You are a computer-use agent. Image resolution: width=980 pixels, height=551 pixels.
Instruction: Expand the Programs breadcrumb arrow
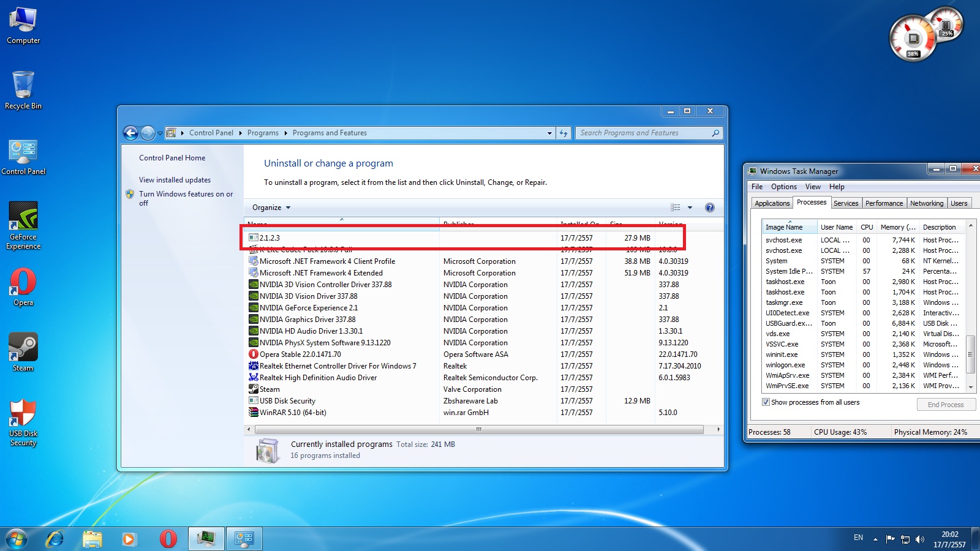[x=285, y=133]
